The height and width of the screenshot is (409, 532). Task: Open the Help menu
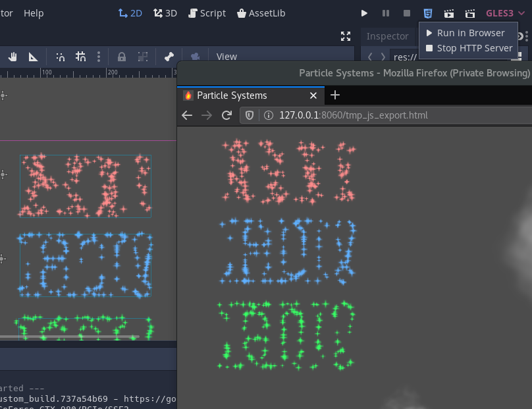point(34,13)
